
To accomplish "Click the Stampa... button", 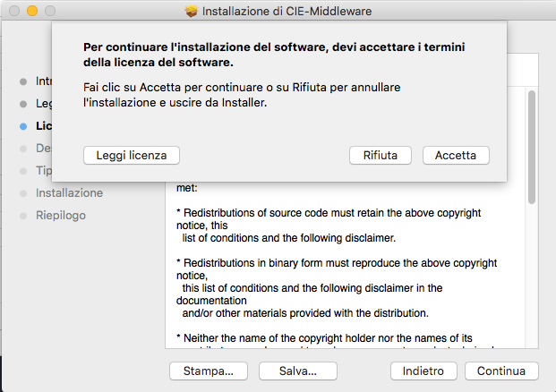I will pos(209,371).
